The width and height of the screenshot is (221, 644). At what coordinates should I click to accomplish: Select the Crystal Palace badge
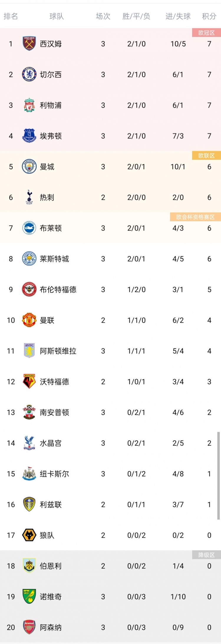[29, 443]
